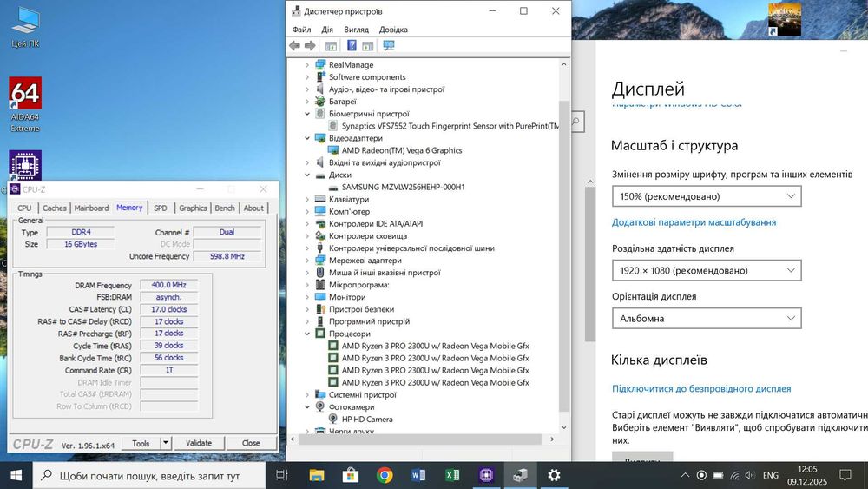Show hidden system tray icons

click(685, 475)
